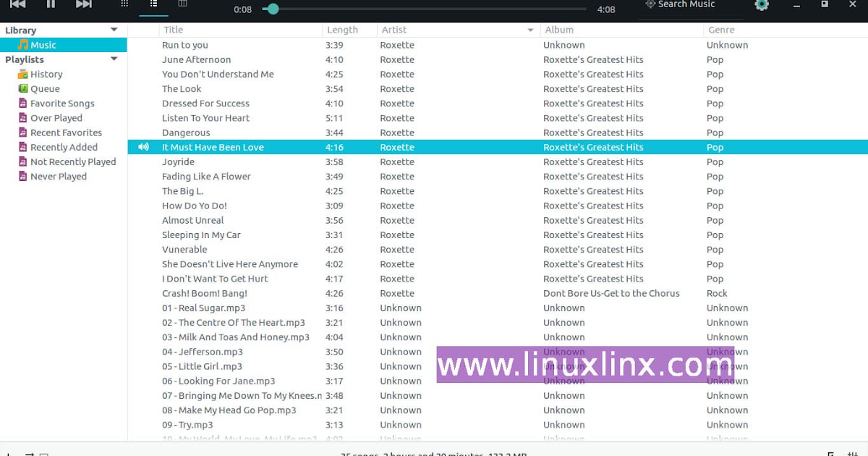Open the column browser view
Screen dimensions: 868x456
(182, 4)
